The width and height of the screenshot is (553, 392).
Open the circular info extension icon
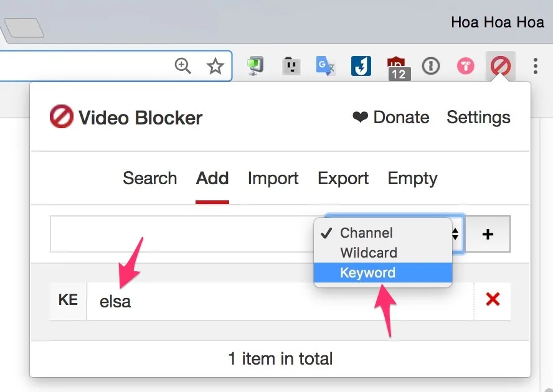point(430,66)
